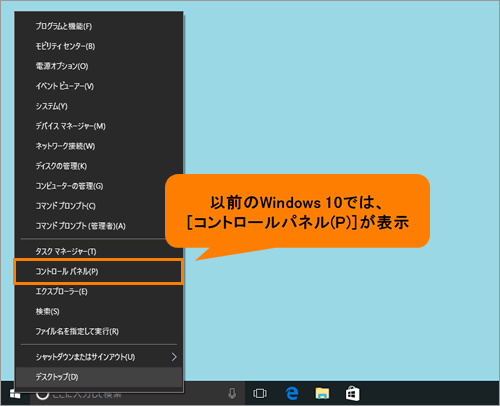Image resolution: width=500 pixels, height=406 pixels.
Task: Open ファイル名を指定して実行(R)
Action: tap(99, 331)
